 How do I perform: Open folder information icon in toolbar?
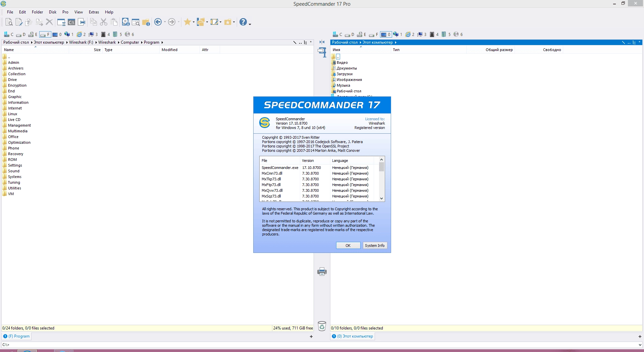tap(146, 22)
